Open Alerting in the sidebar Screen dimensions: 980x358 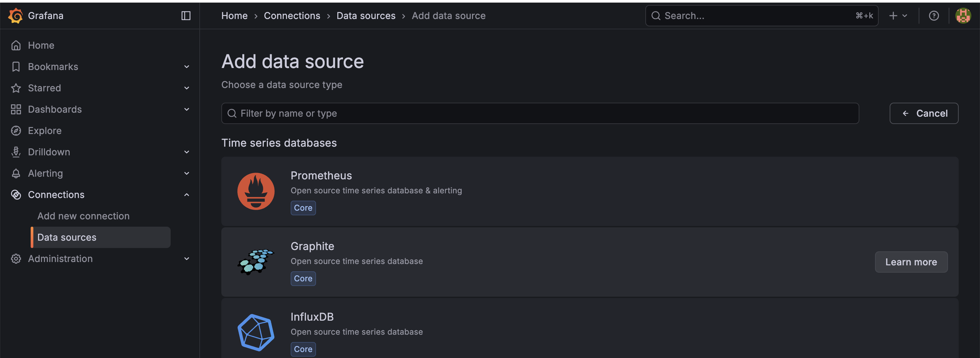[45, 173]
